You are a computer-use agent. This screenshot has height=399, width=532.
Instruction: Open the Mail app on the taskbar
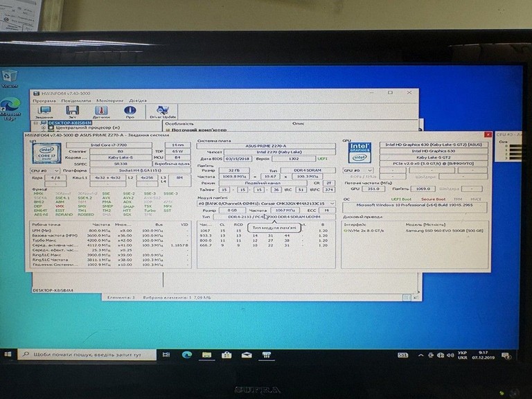pos(247,355)
